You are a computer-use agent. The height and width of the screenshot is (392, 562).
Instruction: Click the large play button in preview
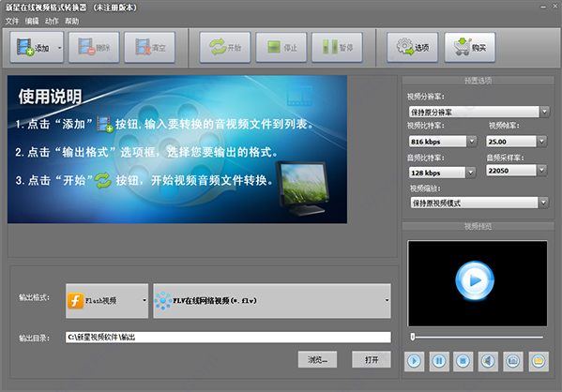click(475, 280)
